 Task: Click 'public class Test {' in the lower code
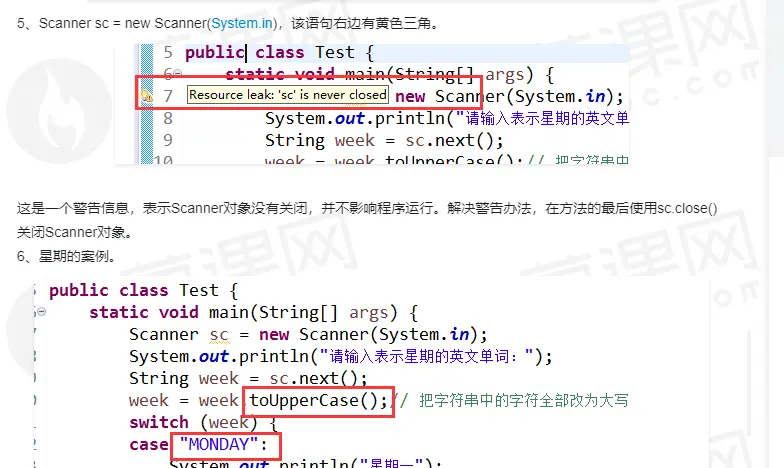pyautogui.click(x=144, y=290)
